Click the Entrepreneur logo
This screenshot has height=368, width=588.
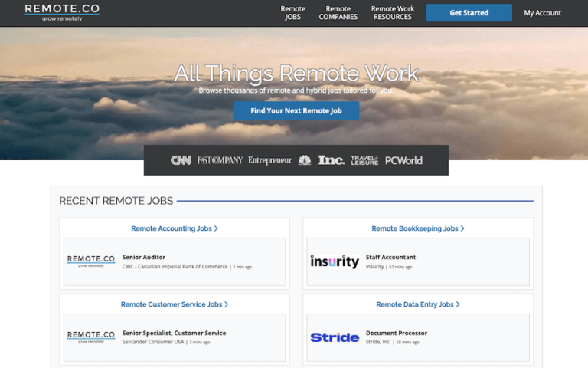(269, 160)
